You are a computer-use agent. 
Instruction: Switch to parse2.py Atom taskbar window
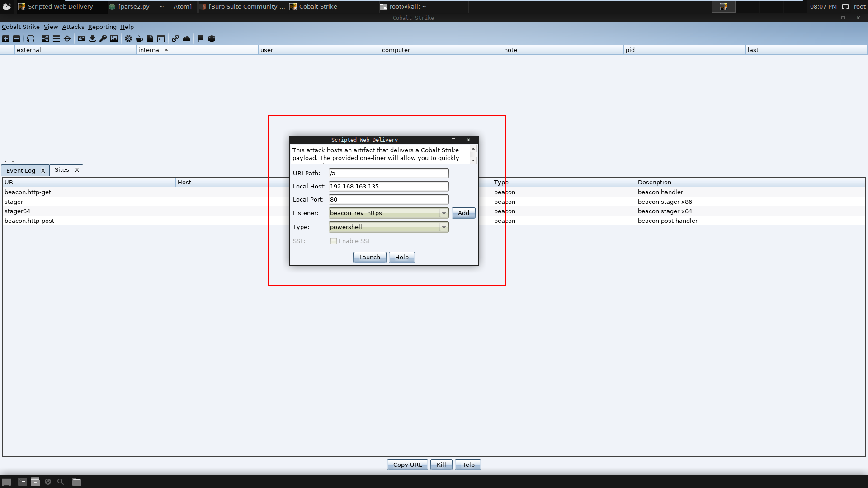tap(152, 7)
